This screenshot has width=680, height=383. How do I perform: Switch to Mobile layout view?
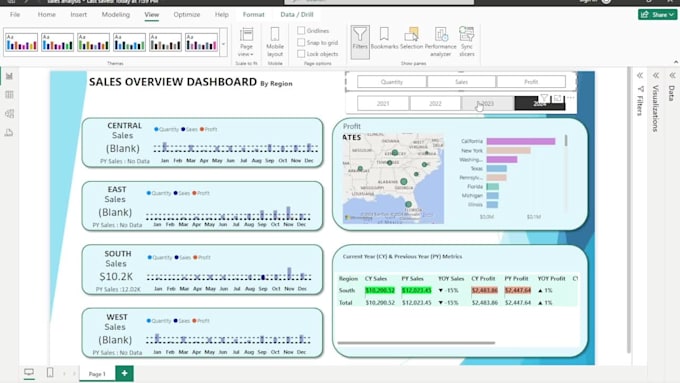coord(275,42)
